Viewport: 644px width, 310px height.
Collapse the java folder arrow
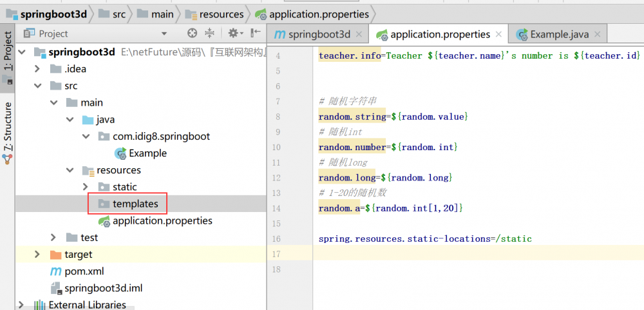coord(70,120)
